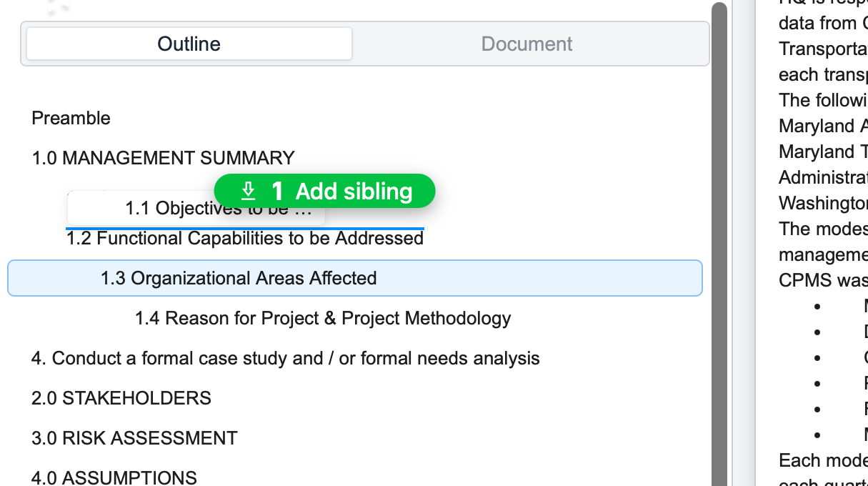Open 1.4 Reason for Project & Project Methodology
868x486 pixels.
(x=323, y=318)
